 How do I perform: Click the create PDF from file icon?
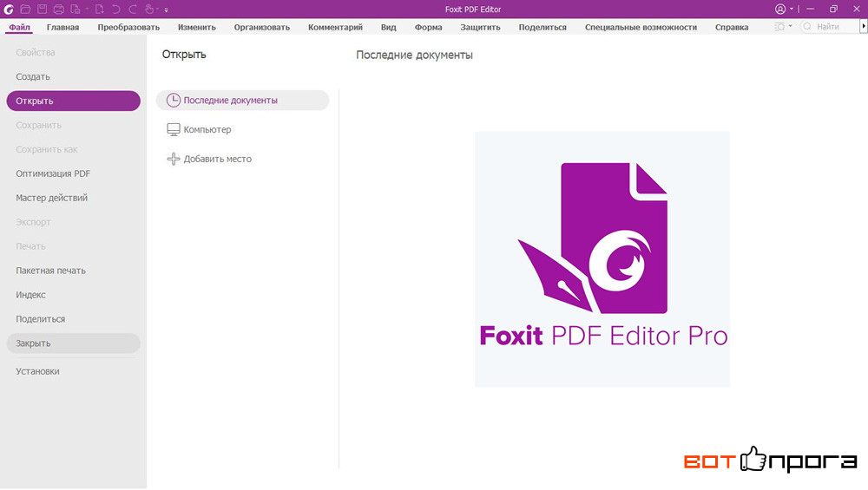click(76, 10)
